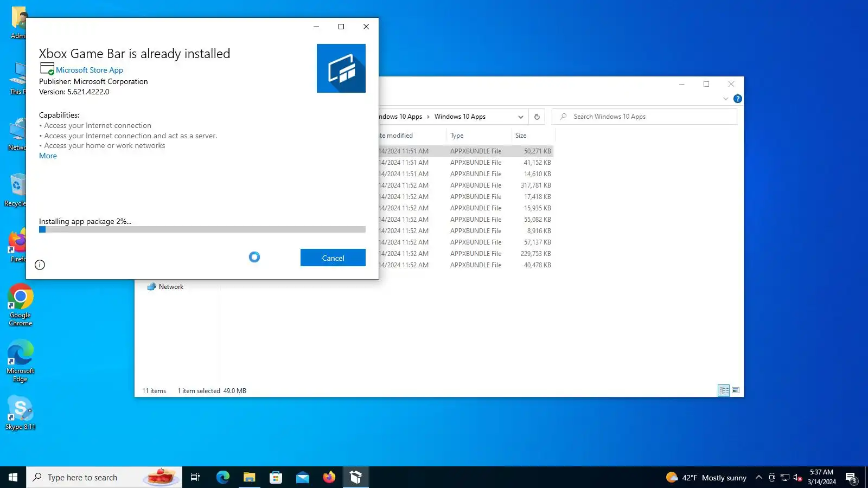Viewport: 868px width, 488px height.
Task: Open the Microsoft Store App link
Action: [x=90, y=70]
